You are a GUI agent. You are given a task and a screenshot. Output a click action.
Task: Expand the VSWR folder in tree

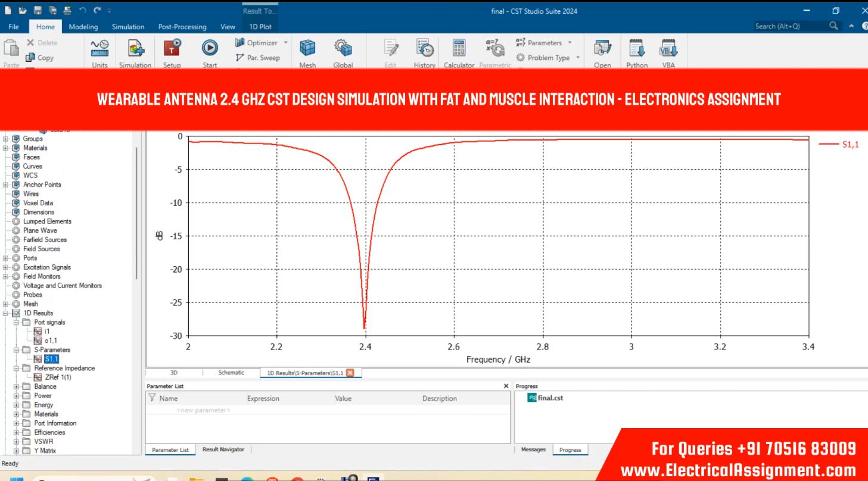tap(17, 442)
